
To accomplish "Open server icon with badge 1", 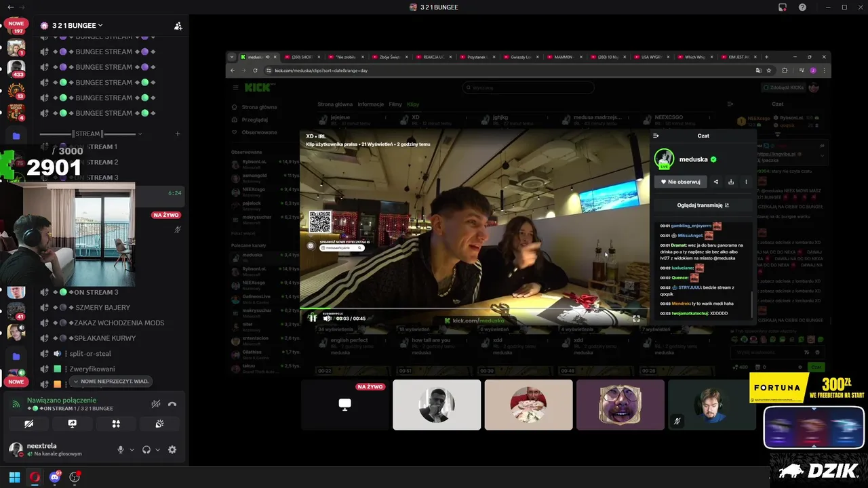I will click(16, 47).
